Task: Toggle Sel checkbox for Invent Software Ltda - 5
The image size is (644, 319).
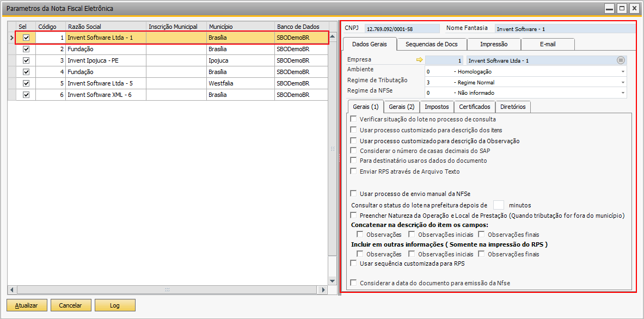Action: tap(26, 83)
